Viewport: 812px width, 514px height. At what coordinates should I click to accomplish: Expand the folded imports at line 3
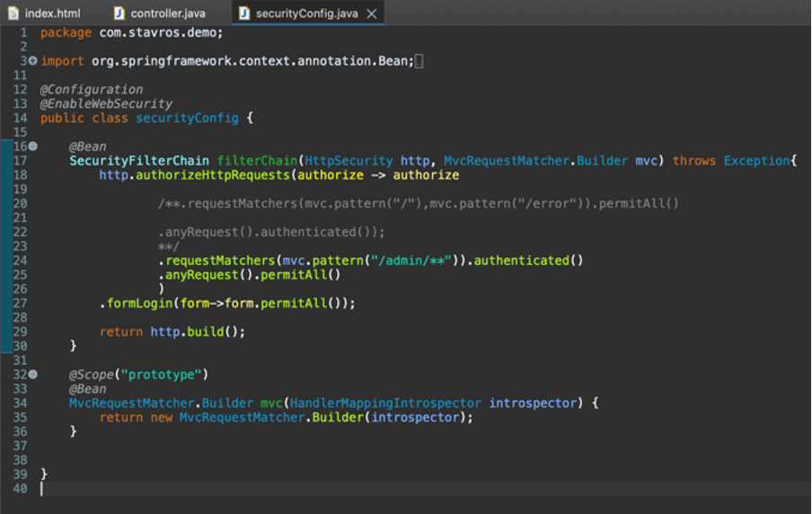(x=33, y=61)
